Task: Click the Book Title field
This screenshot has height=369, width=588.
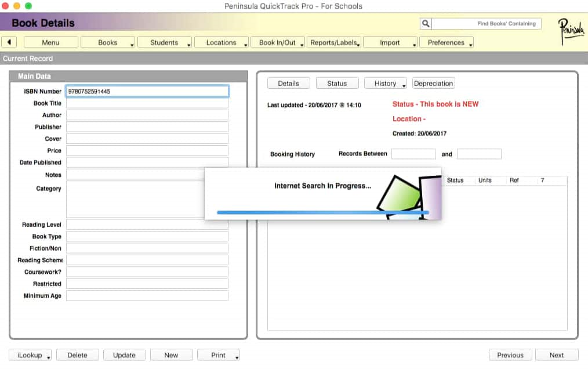Action: pyautogui.click(x=147, y=103)
